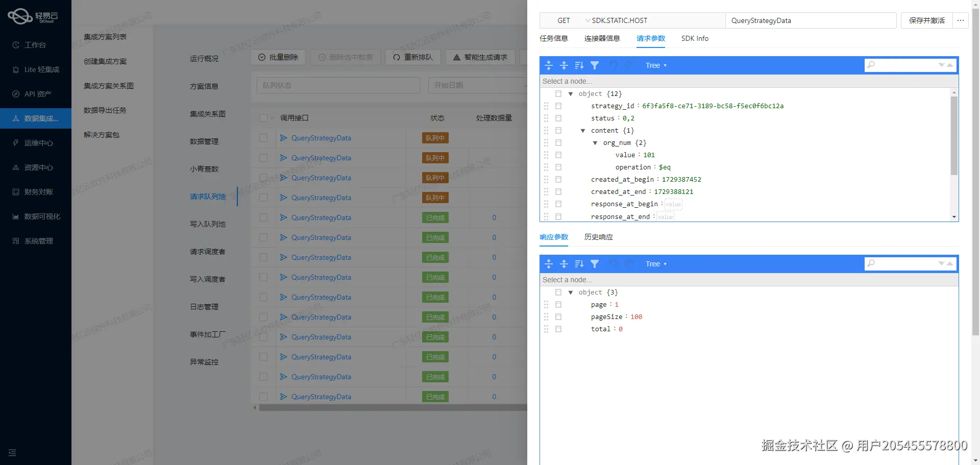Click the 重新排队 button
The width and height of the screenshot is (980, 465).
point(413,57)
